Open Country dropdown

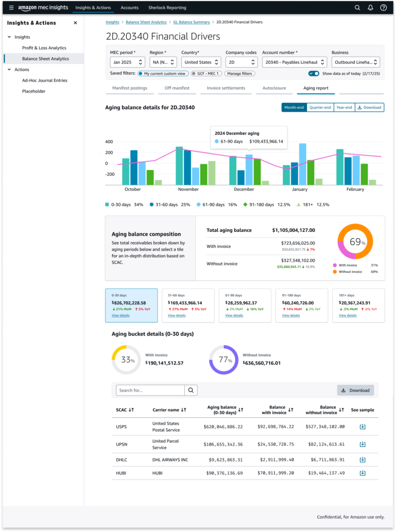pyautogui.click(x=201, y=62)
